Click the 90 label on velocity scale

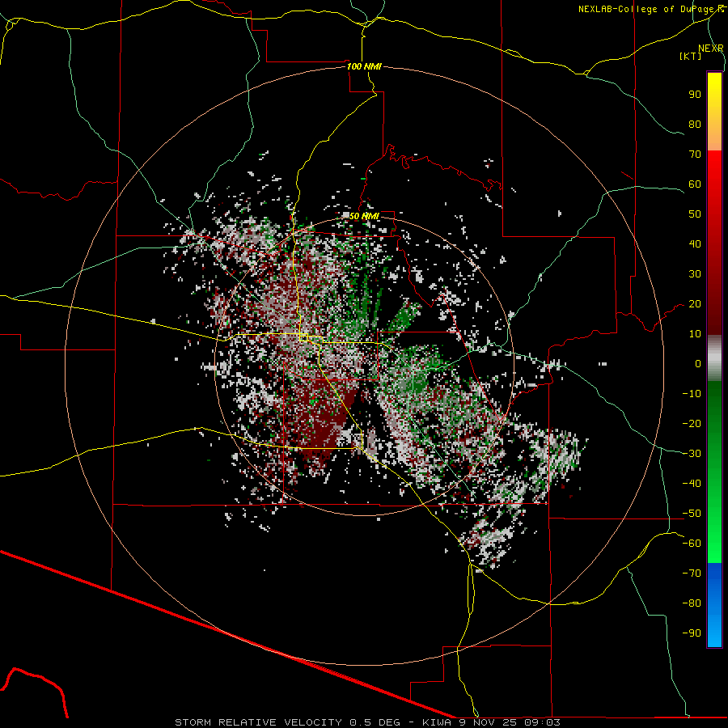click(695, 95)
